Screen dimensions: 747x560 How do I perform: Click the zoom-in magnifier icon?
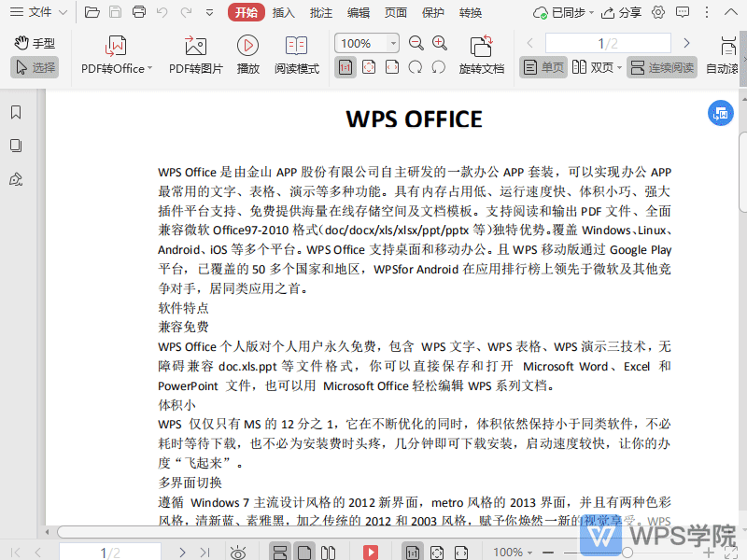pyautogui.click(x=439, y=43)
